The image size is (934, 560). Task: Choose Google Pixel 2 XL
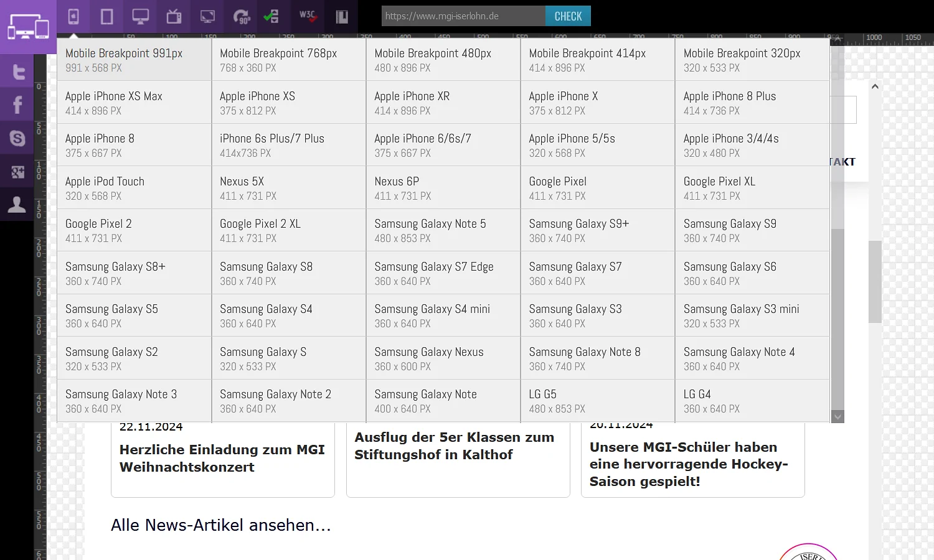tap(289, 230)
